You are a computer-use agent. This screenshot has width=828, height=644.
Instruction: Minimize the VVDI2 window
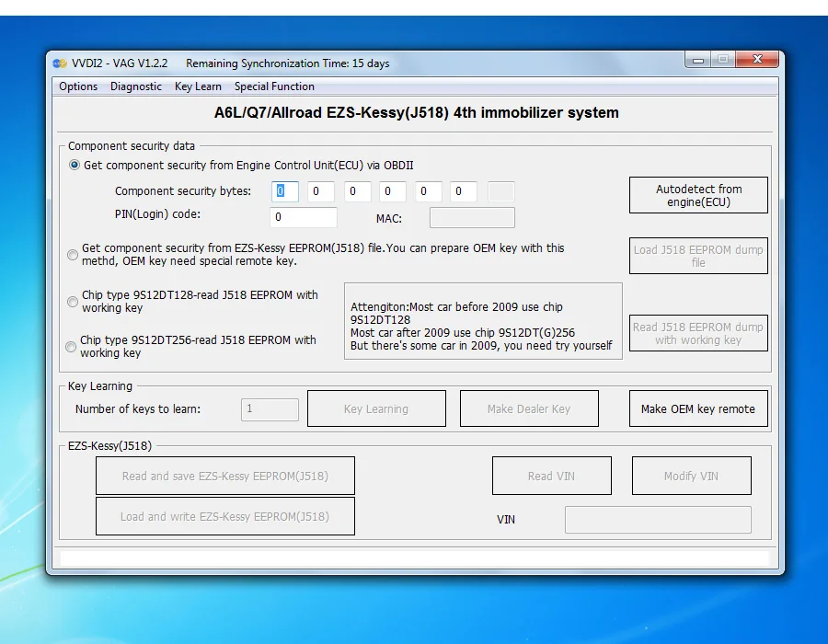(x=698, y=60)
